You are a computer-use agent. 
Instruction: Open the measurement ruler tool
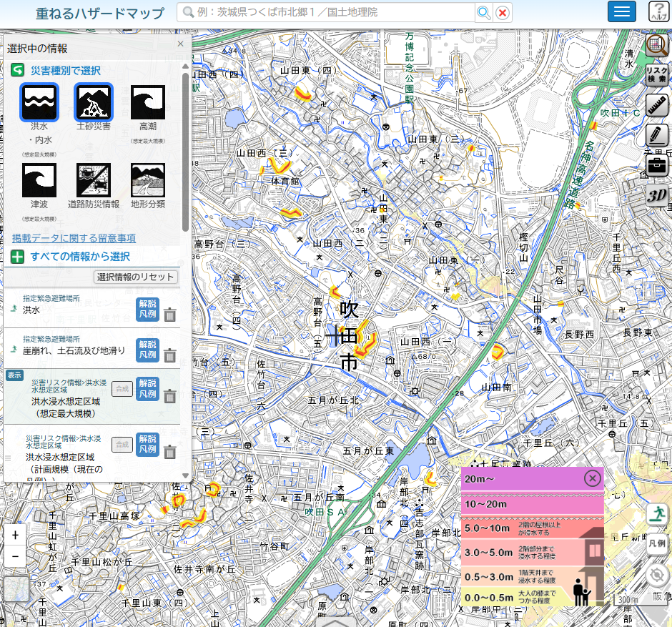coord(656,104)
